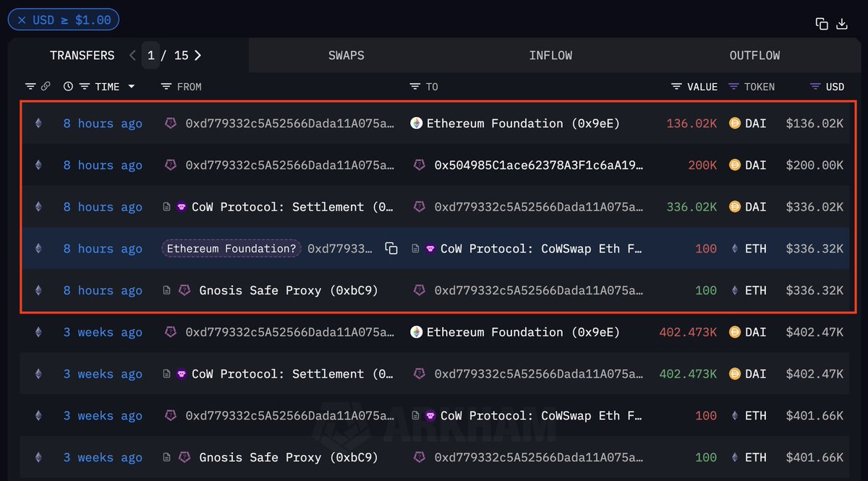Click the value 136.02K
This screenshot has height=481, width=868.
[692, 124]
